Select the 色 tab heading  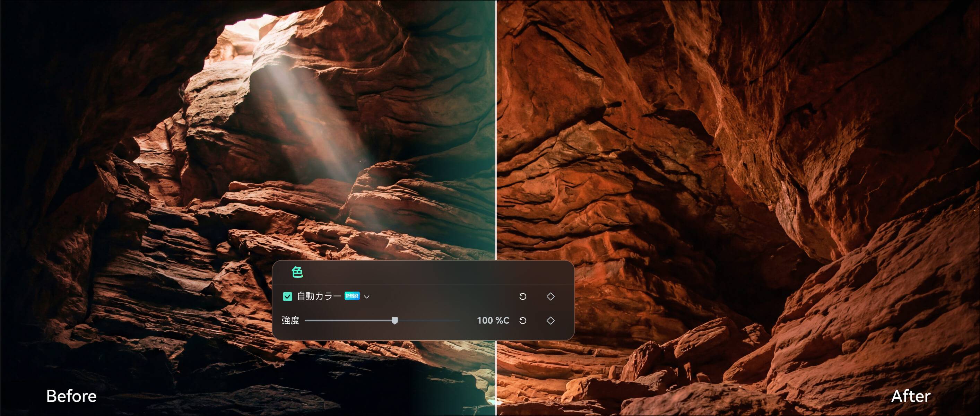pyautogui.click(x=297, y=272)
